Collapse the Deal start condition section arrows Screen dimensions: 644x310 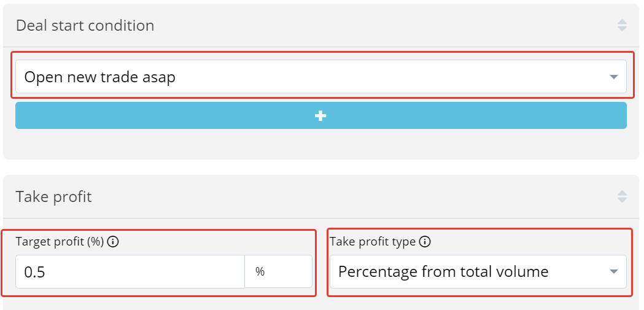(x=622, y=25)
